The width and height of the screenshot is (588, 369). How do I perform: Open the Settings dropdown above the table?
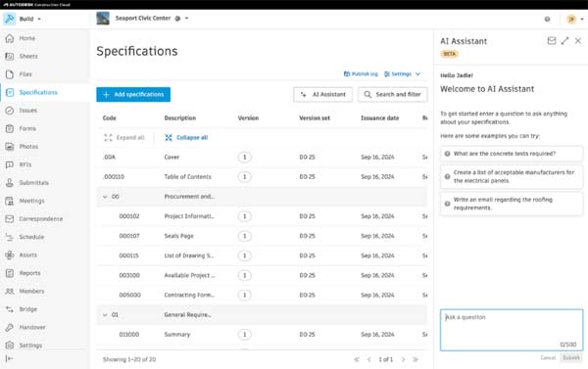tap(403, 74)
